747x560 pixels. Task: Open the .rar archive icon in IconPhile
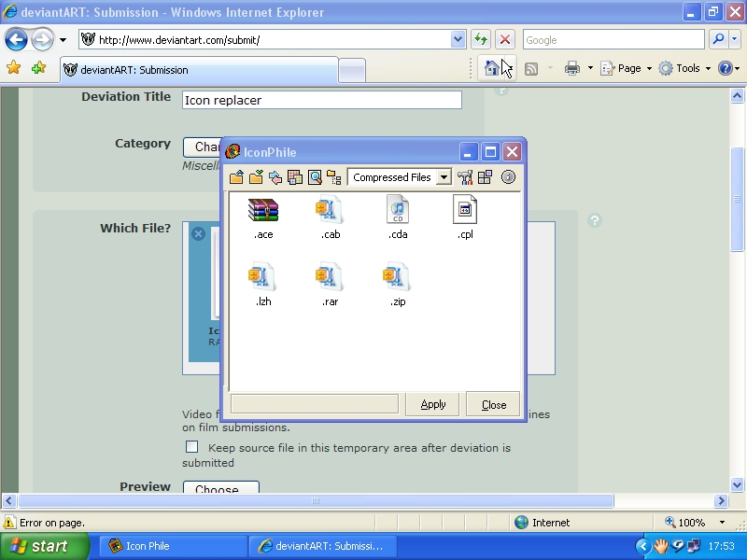(x=330, y=280)
